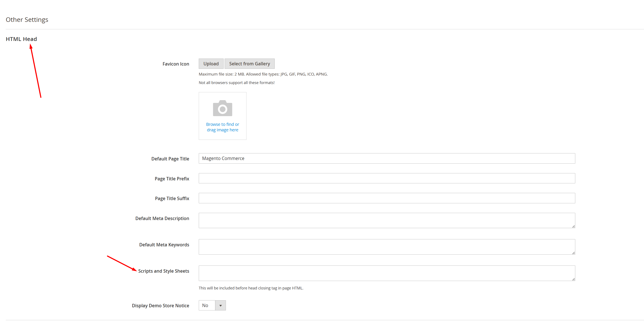Click the Default Meta Keywords label

[x=164, y=245]
